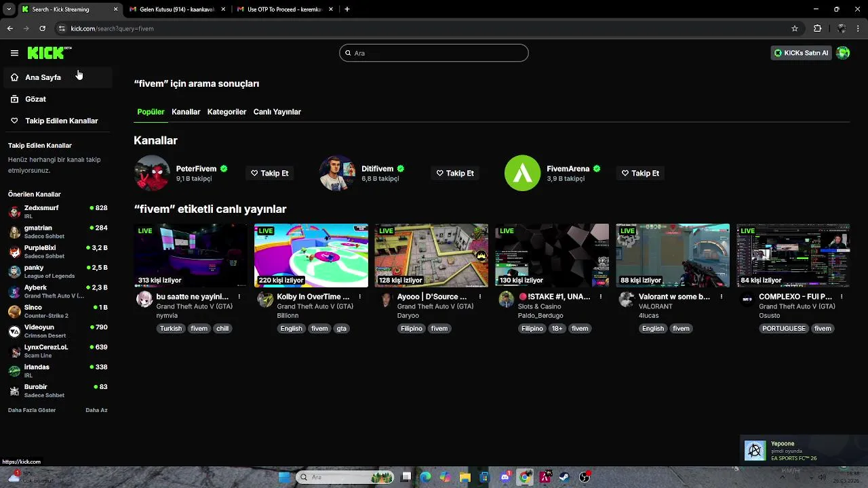The height and width of the screenshot is (488, 868).
Task: Switch to the Kanallar tab
Action: coord(186,112)
